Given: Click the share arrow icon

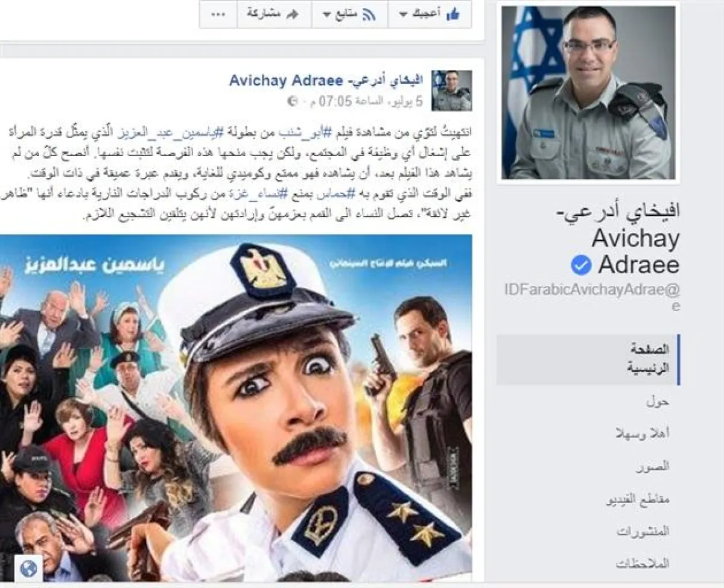Looking at the screenshot, I should coord(293,14).
